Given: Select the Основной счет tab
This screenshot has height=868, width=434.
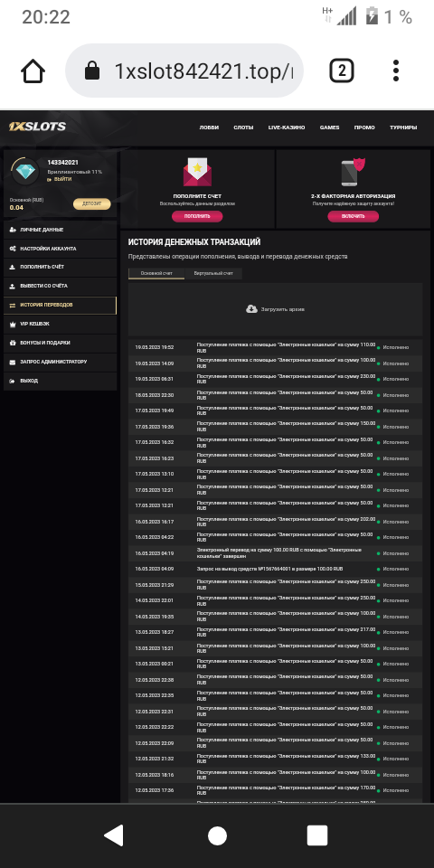Looking at the screenshot, I should [x=156, y=273].
